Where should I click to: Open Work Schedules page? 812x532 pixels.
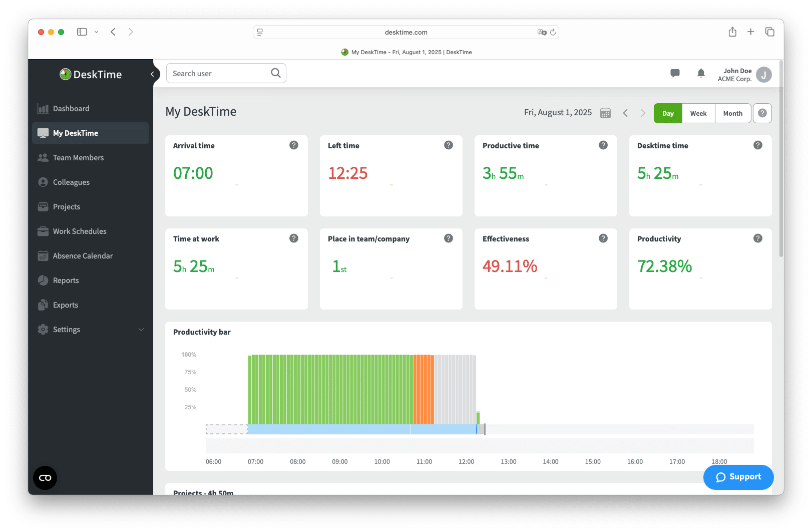click(x=90, y=231)
